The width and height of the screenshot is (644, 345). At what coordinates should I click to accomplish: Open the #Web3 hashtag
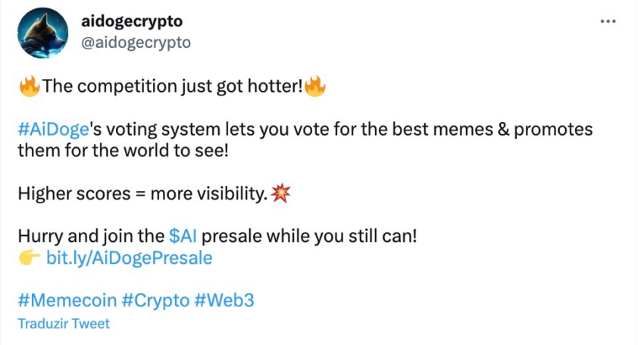tap(224, 300)
